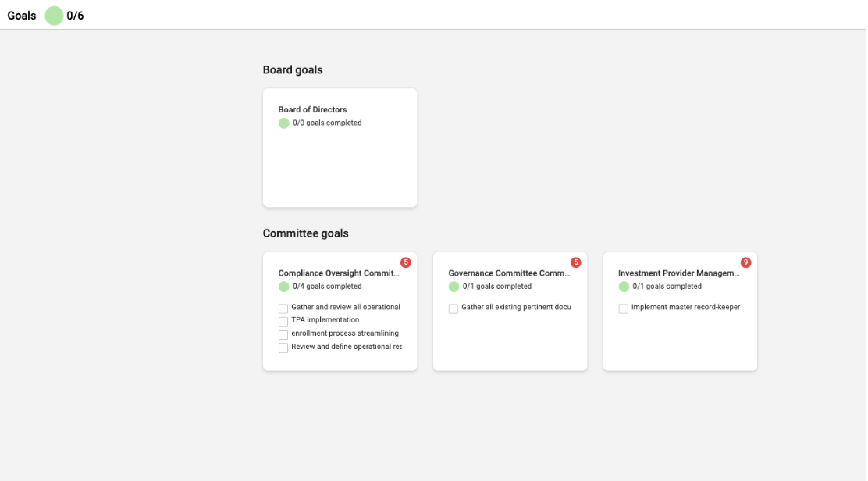Click the 0/6 progress counter in the header

(x=76, y=15)
